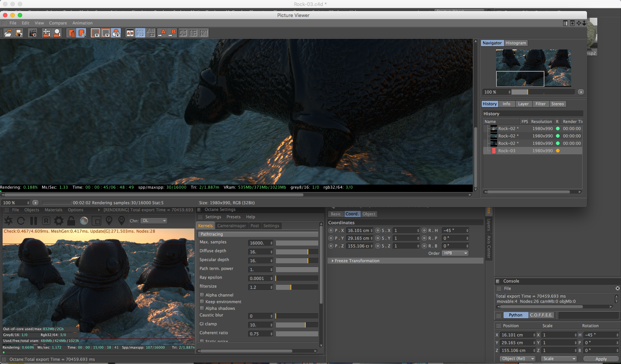Image resolution: width=621 pixels, height=364 pixels.
Task: Open the Scale mode dropdown
Action: 559,359
